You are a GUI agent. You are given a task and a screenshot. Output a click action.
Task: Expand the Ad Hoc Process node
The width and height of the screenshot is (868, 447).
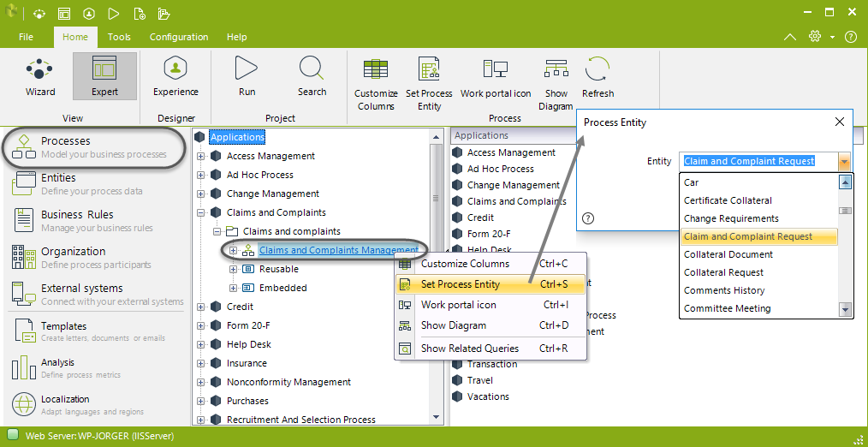pos(200,175)
